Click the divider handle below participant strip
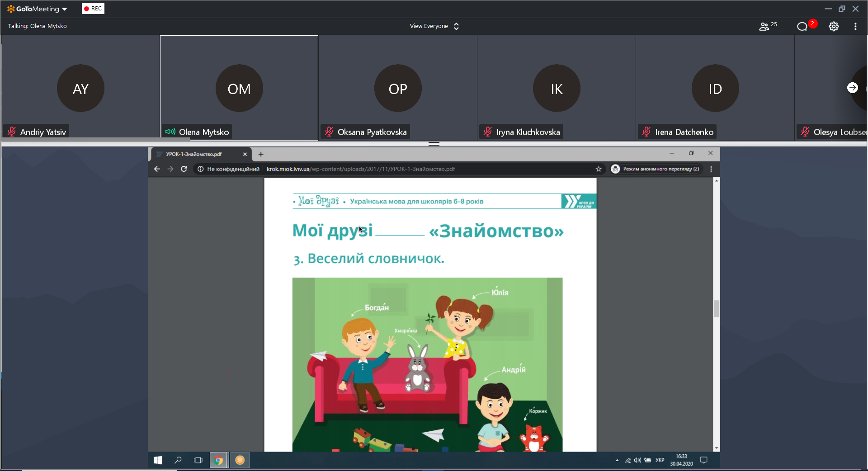 (434, 144)
